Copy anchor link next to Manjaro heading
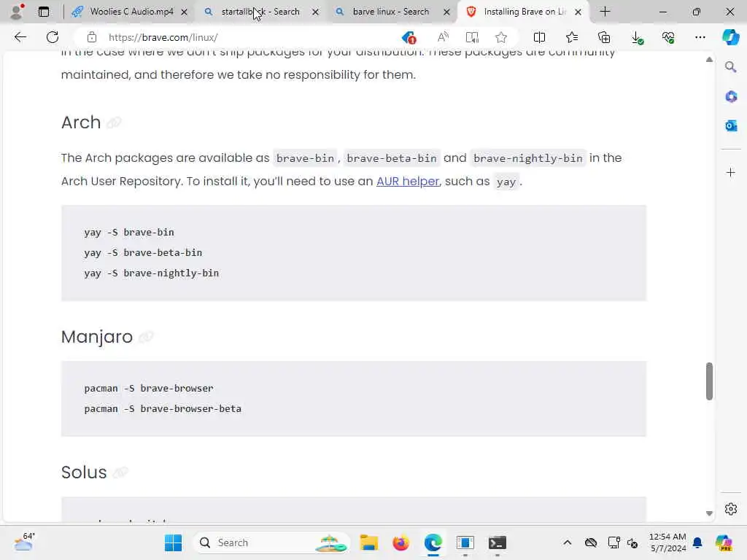The image size is (747, 560). [x=145, y=337]
